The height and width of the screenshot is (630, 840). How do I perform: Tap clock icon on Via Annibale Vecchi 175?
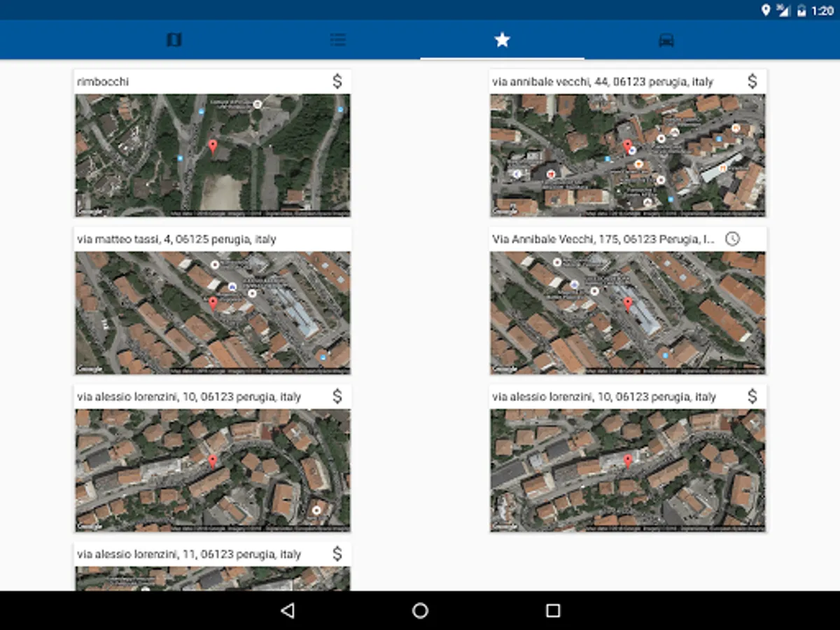(732, 239)
